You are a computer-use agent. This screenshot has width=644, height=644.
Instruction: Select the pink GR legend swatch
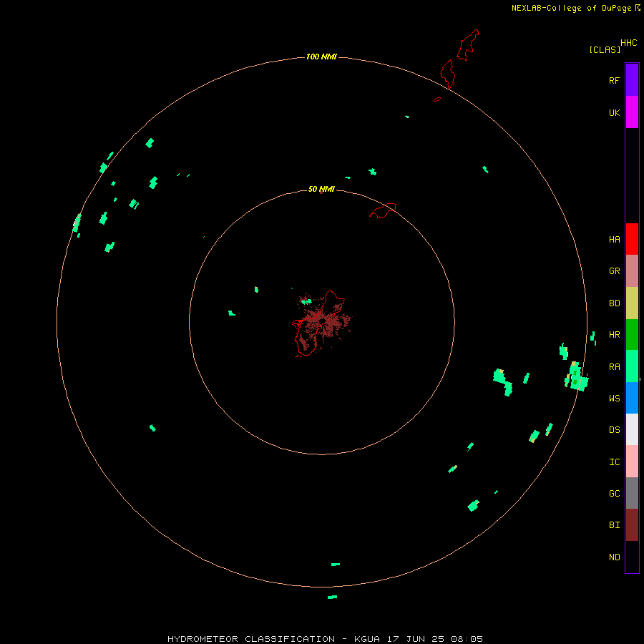coord(632,271)
